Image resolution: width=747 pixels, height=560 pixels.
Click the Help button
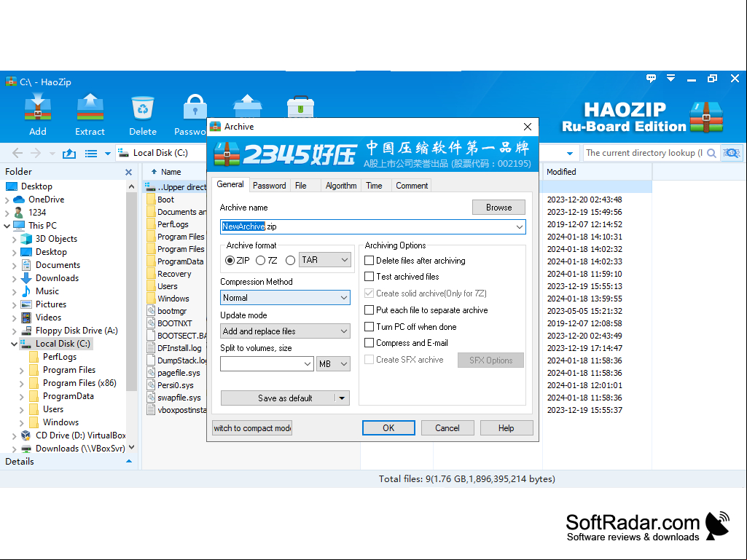(506, 428)
